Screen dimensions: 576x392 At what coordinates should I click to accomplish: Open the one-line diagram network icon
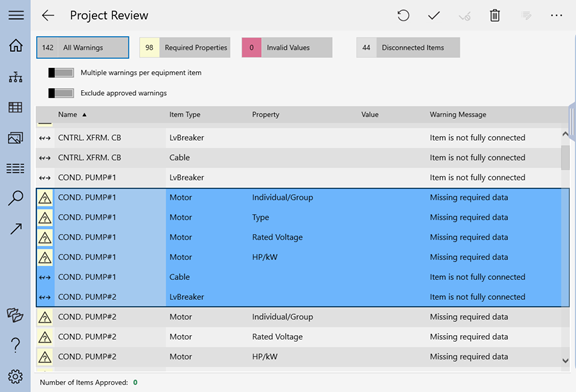[x=15, y=76]
